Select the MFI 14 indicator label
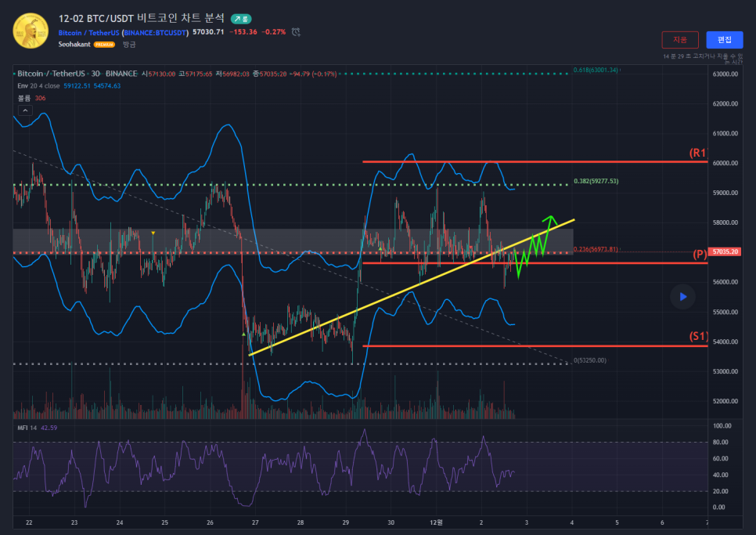Viewport: 756px width, 535px height. click(27, 428)
